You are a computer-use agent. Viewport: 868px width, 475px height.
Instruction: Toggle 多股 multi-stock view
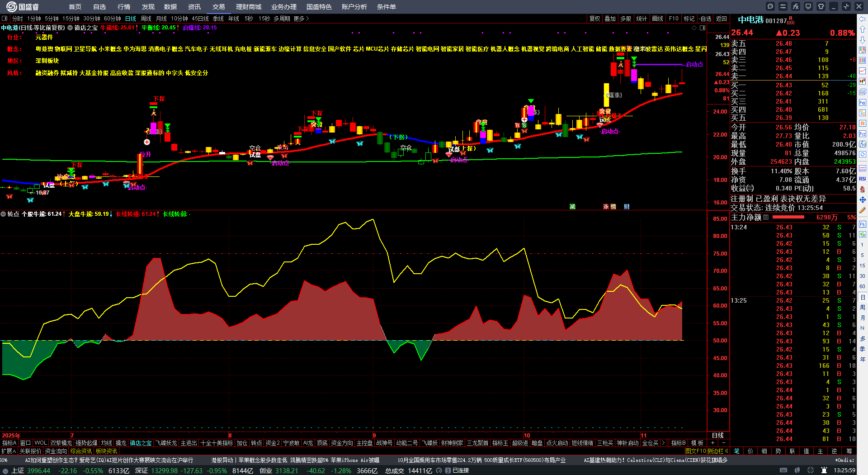pyautogui.click(x=626, y=19)
